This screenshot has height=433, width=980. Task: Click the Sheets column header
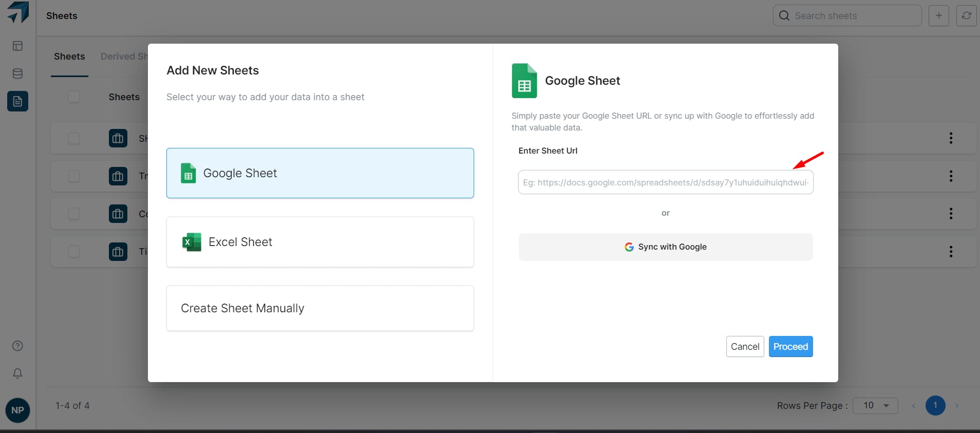(124, 97)
